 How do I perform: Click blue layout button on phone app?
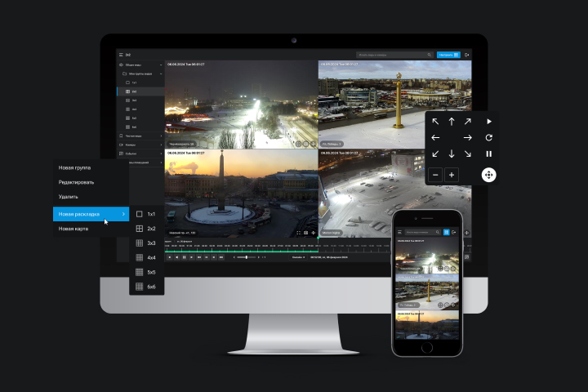coord(446,232)
